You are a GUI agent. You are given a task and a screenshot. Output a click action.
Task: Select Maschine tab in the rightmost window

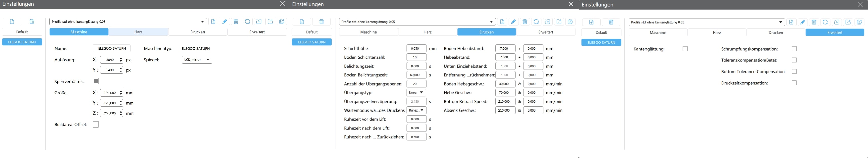tap(658, 33)
